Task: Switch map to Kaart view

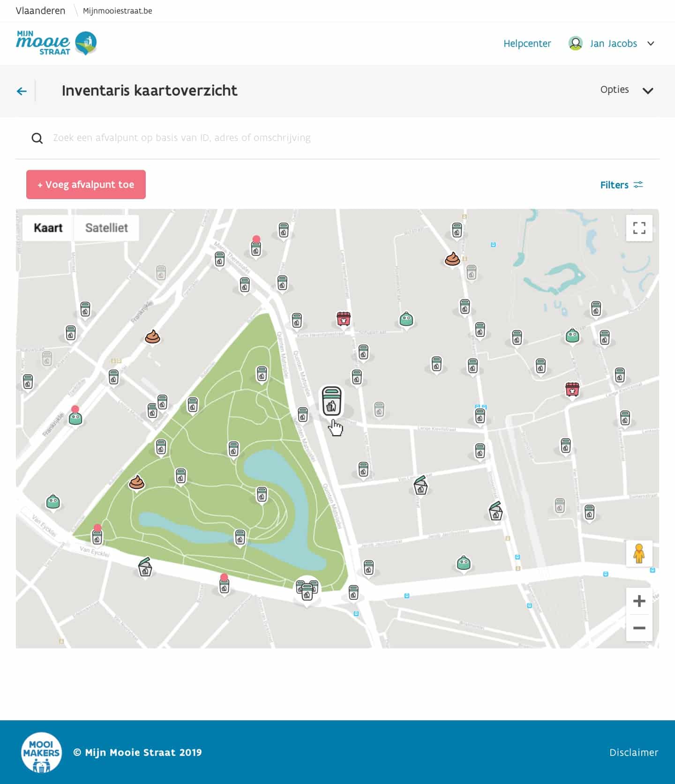Action: pos(48,228)
